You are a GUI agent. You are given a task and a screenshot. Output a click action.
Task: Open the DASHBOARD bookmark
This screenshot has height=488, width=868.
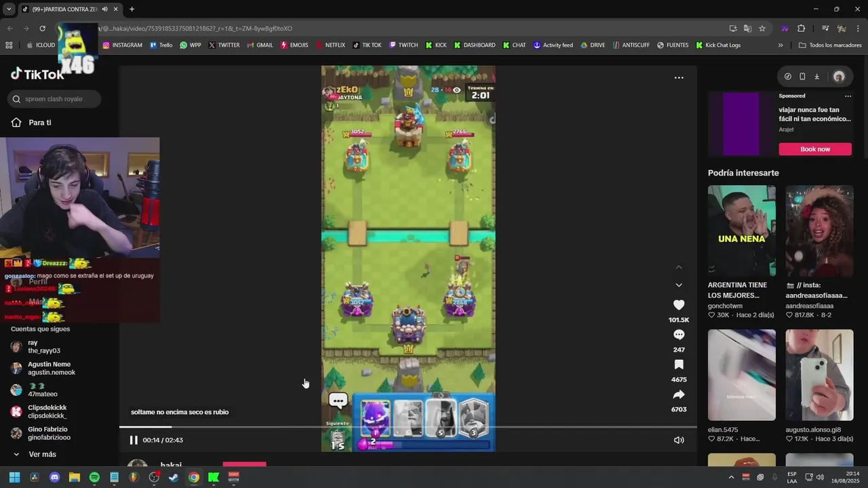click(x=475, y=45)
